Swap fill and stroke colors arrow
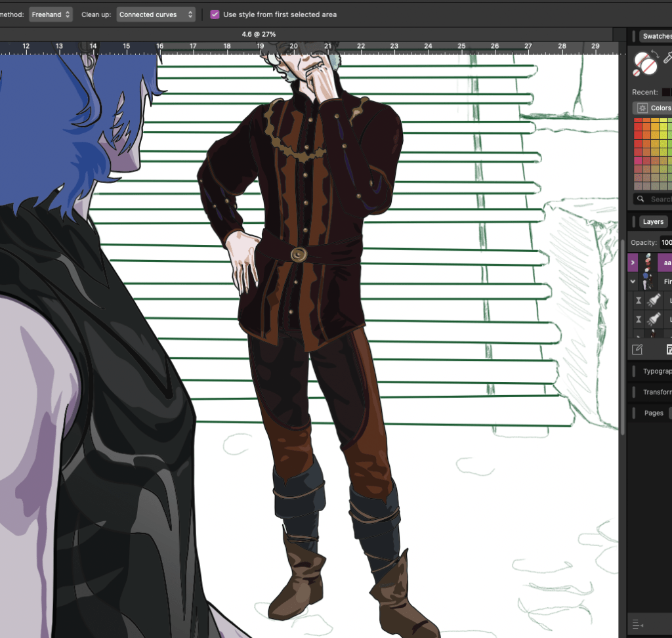Image resolution: width=672 pixels, height=638 pixels. pyautogui.click(x=654, y=53)
